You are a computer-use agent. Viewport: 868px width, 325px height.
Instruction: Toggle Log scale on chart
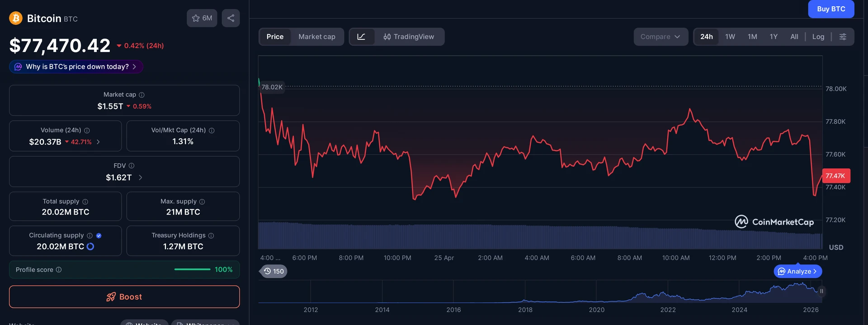tap(818, 37)
